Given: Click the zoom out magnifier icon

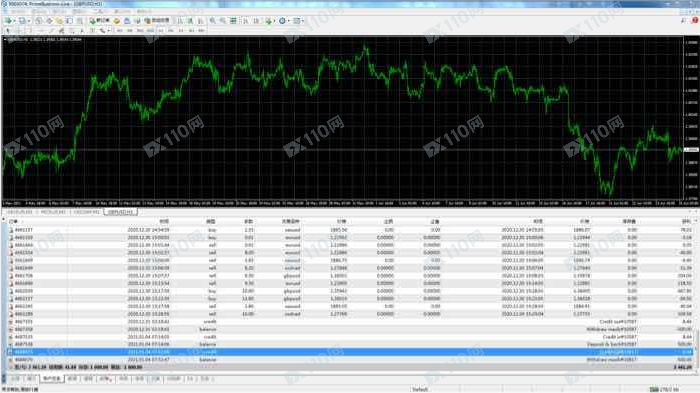Looking at the screenshot, I should click(222, 21).
